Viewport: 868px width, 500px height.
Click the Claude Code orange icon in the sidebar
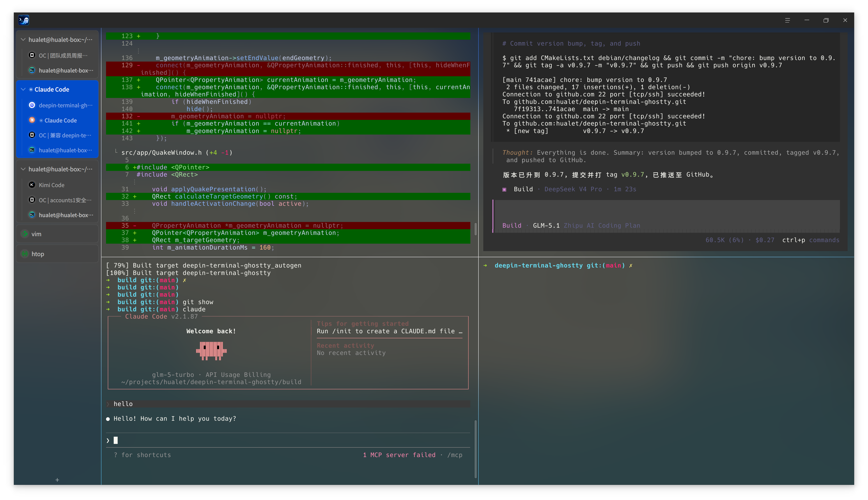32,120
